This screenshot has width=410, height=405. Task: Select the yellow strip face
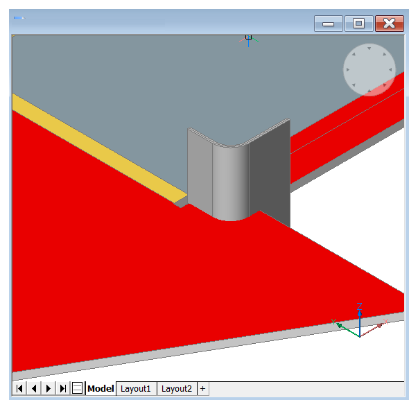(97, 148)
